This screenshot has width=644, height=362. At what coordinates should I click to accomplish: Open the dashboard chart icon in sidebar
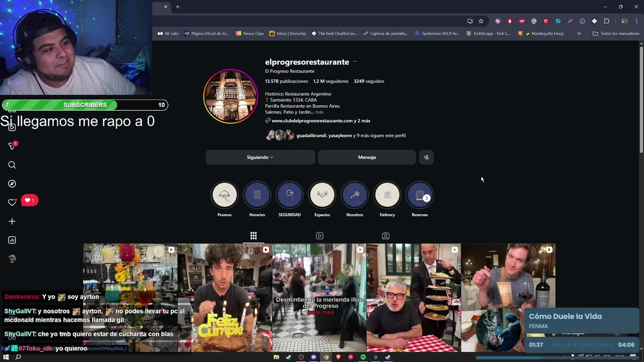tap(12, 240)
